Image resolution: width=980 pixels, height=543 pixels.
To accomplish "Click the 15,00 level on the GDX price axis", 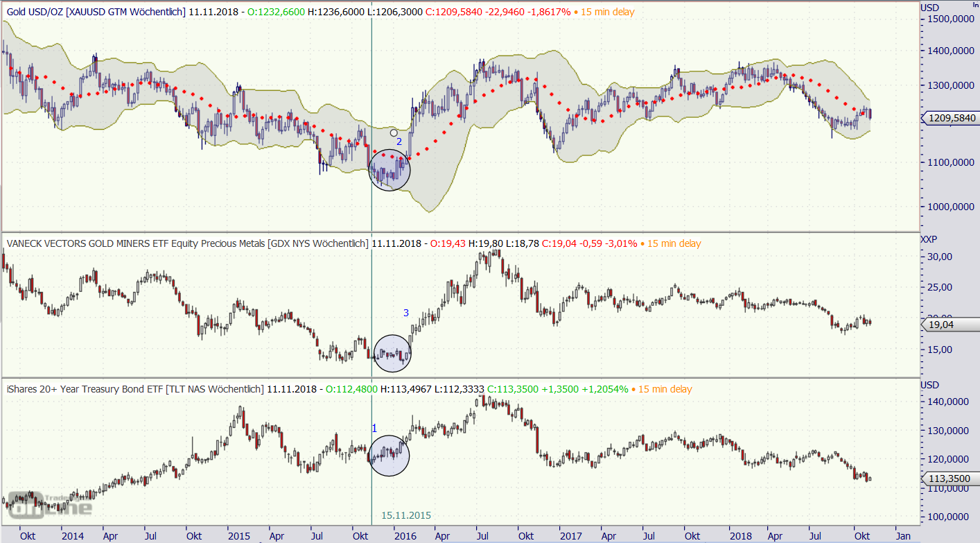I will (x=940, y=349).
